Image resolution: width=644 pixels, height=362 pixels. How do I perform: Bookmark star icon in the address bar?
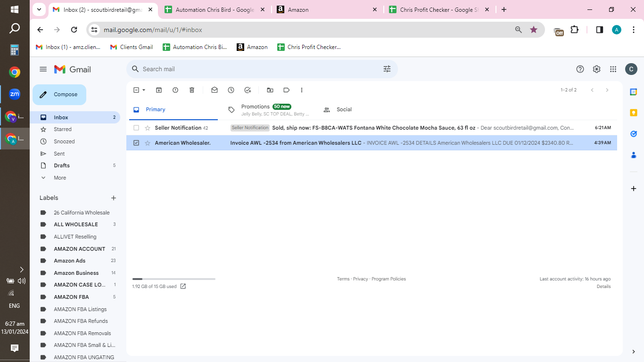click(x=534, y=30)
